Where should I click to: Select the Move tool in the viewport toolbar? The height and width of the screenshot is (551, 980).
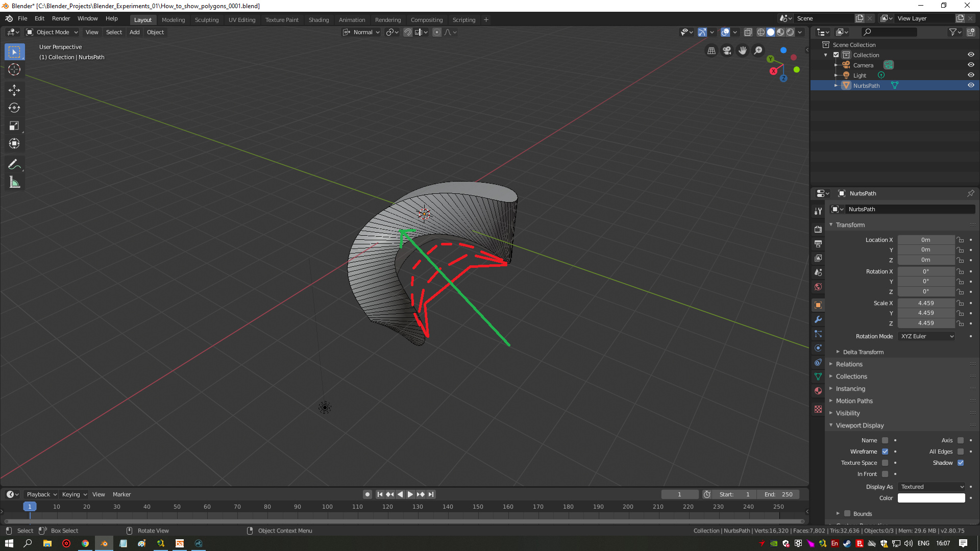point(14,90)
